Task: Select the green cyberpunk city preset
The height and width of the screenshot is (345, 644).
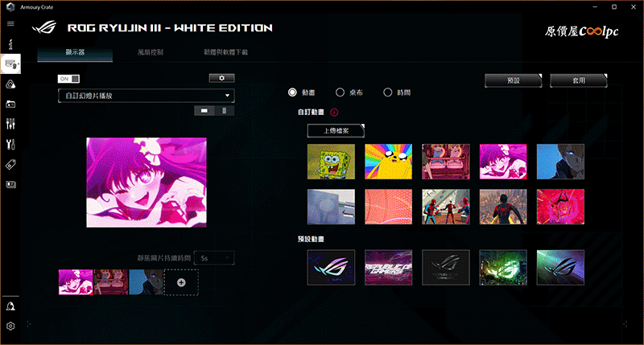Action: [503, 268]
